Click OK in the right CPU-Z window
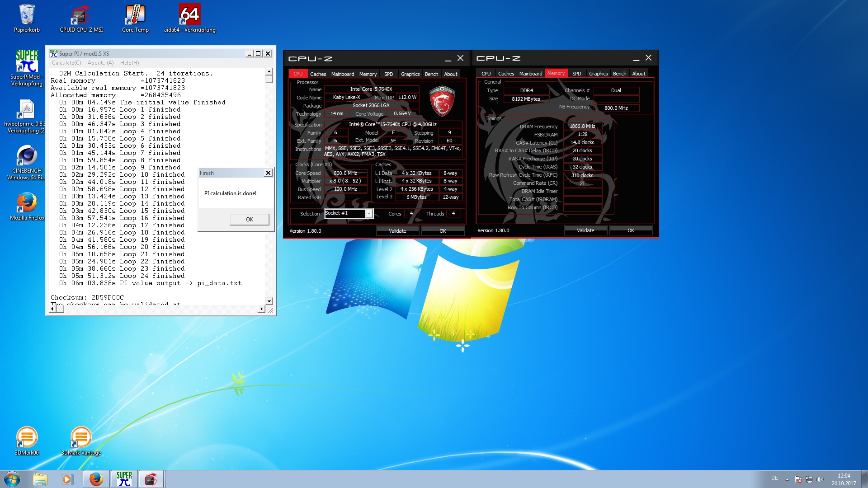The image size is (868, 488). (x=631, y=230)
